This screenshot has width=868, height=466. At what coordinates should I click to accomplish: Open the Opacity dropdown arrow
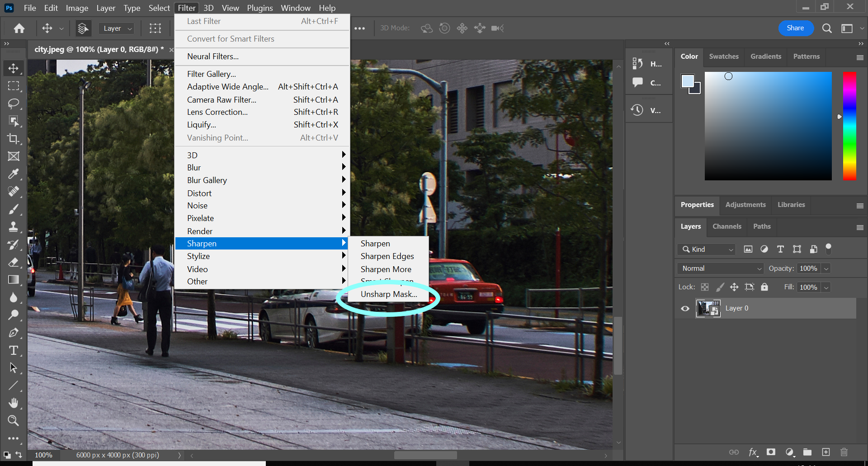coord(826,268)
